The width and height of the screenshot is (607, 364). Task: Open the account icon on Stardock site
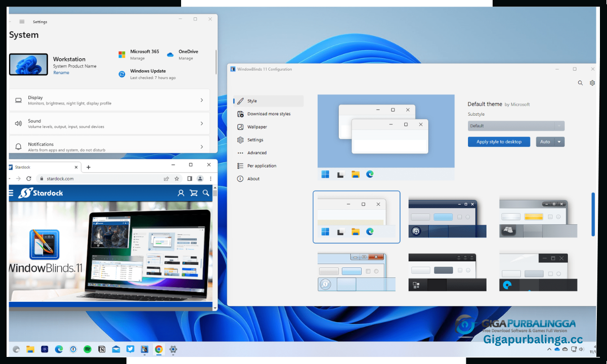[181, 193]
